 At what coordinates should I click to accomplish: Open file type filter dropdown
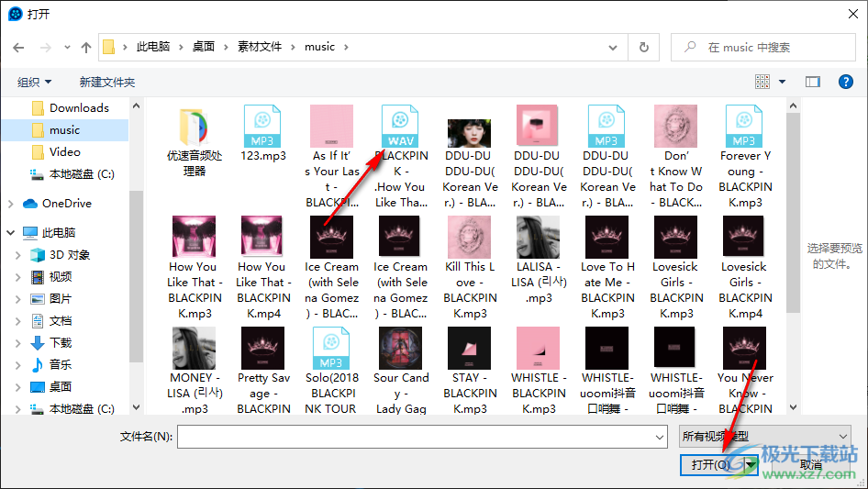point(765,437)
